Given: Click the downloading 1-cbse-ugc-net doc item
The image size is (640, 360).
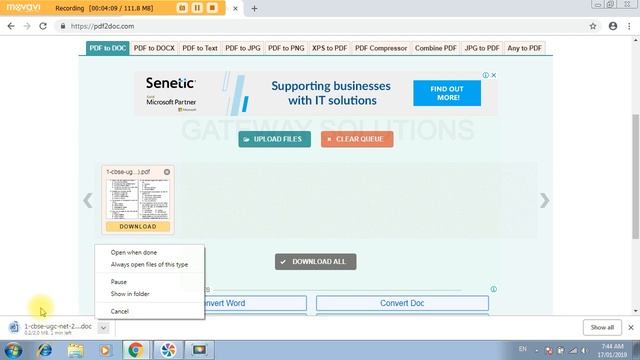Looking at the screenshot, I should (x=52, y=328).
